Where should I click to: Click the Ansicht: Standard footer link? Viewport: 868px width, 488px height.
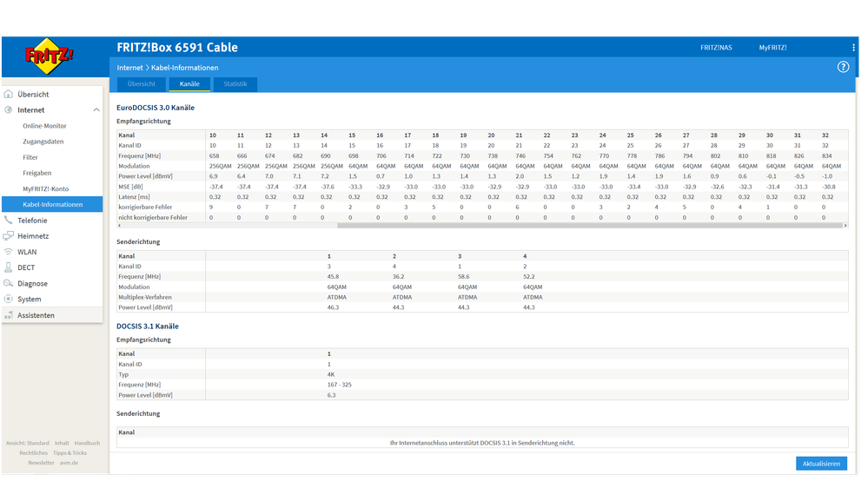(x=28, y=443)
